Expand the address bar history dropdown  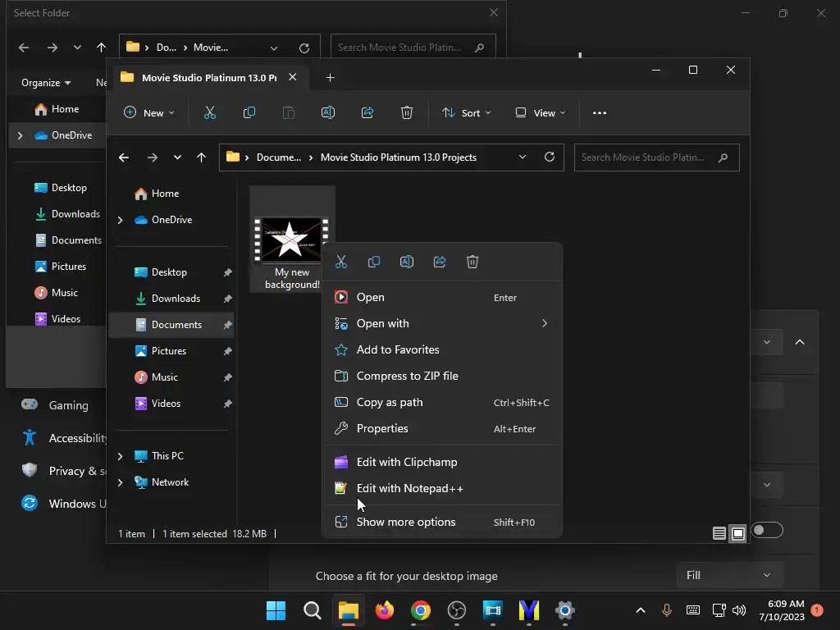523,157
